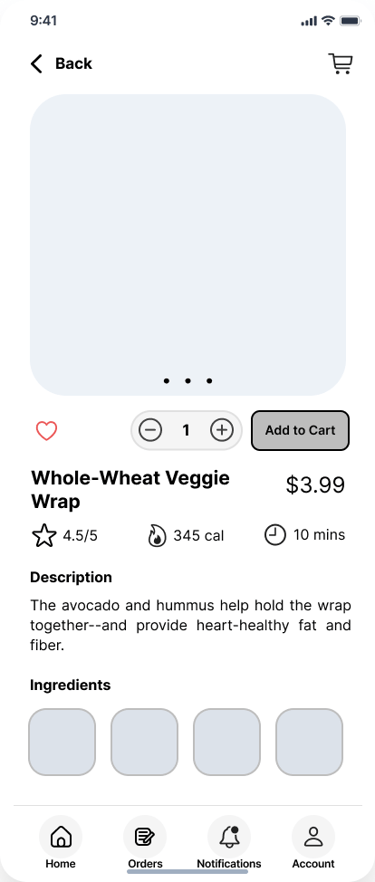Tap the flame calories icon
The height and width of the screenshot is (882, 375).
click(157, 536)
